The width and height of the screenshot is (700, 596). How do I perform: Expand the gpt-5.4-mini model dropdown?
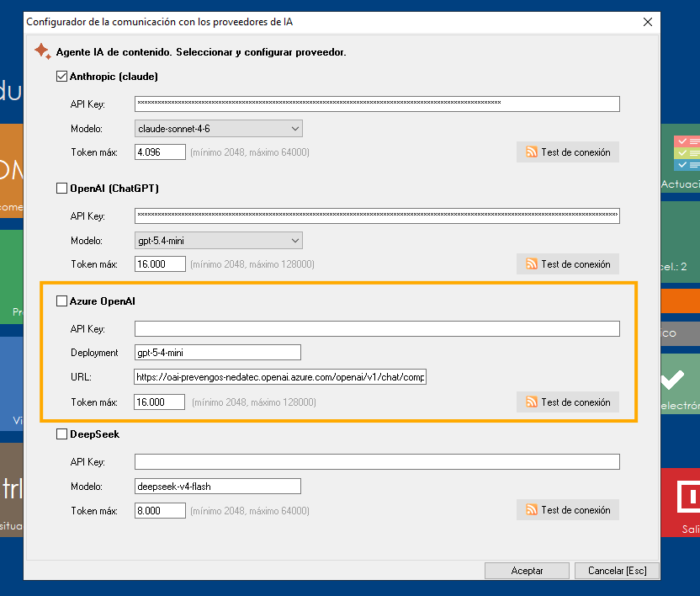tap(218, 241)
